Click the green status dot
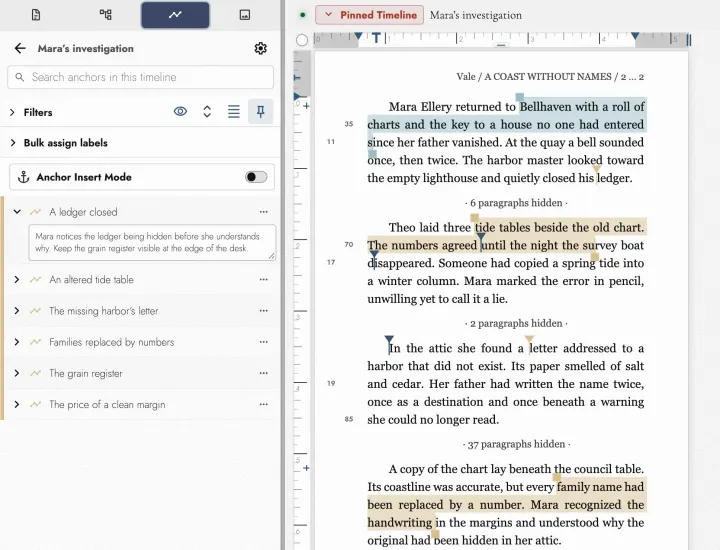Image resolution: width=720 pixels, height=550 pixels. click(302, 15)
